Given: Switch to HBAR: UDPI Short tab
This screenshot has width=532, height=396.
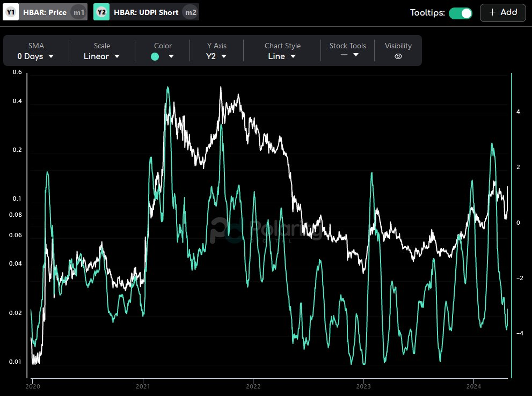Looking at the screenshot, I should 146,12.
